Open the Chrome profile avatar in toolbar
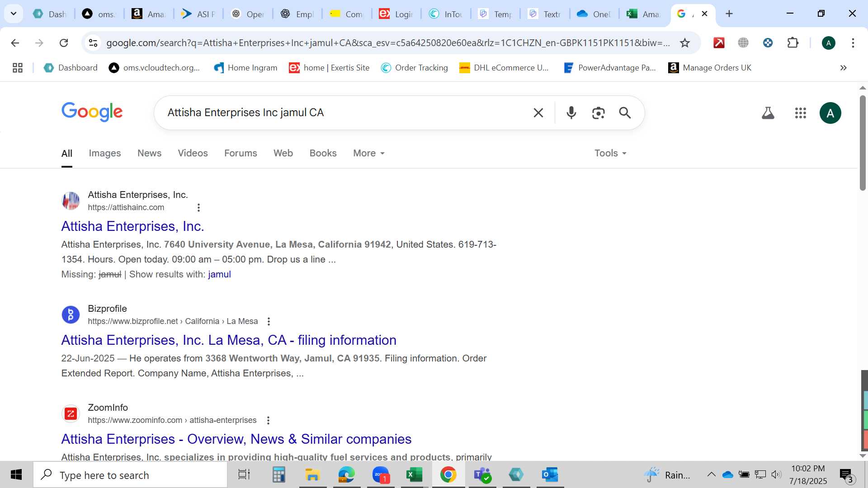 click(828, 43)
